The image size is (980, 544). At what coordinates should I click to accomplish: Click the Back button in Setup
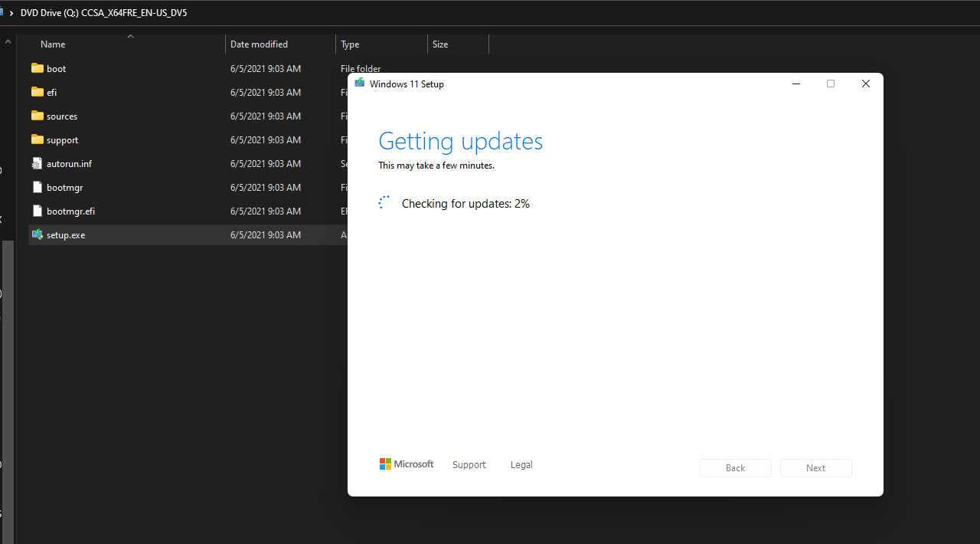735,468
